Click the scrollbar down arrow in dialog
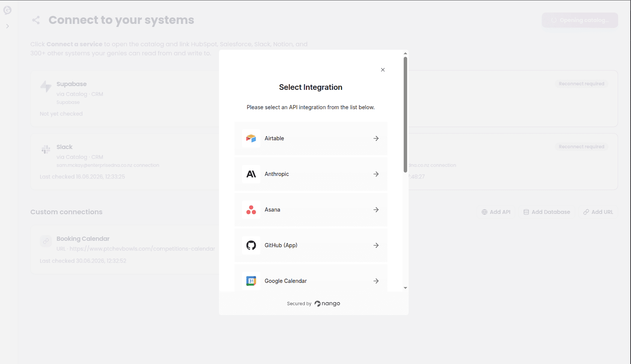631x364 pixels. pyautogui.click(x=405, y=288)
